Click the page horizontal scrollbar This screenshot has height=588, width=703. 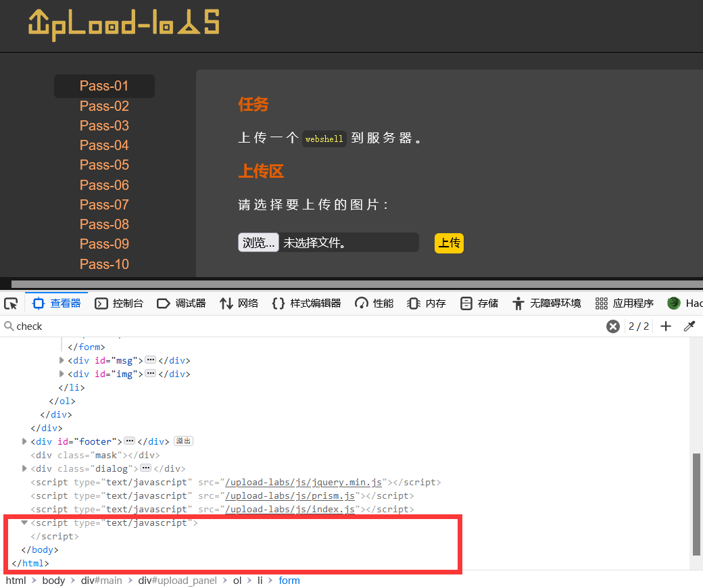point(357,284)
